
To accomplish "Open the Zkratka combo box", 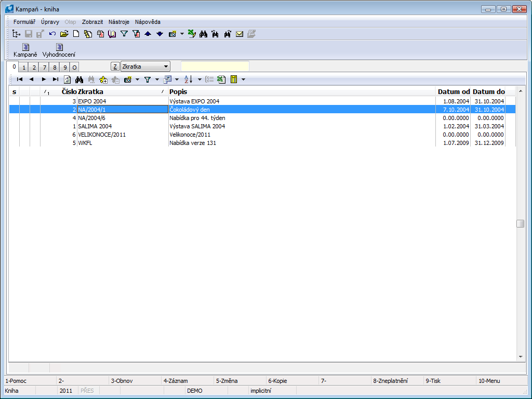I will pyautogui.click(x=145, y=66).
